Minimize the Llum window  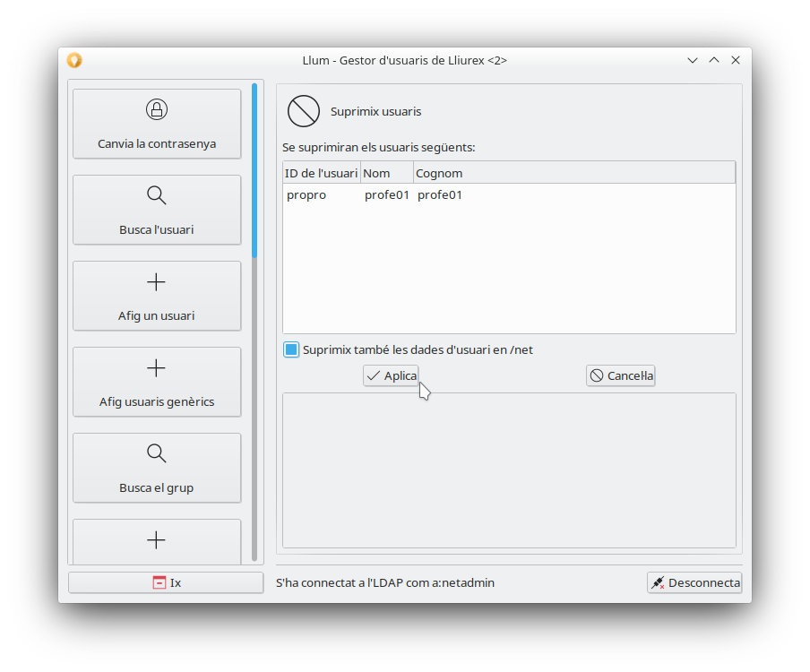click(x=693, y=60)
